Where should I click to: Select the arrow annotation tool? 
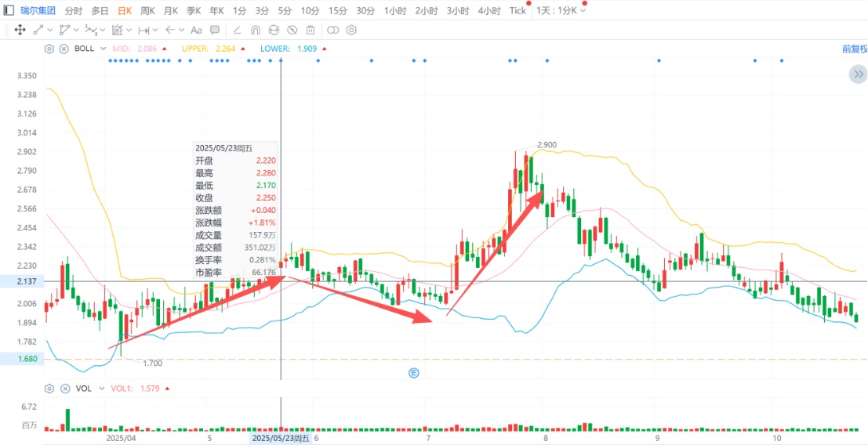tap(170, 30)
